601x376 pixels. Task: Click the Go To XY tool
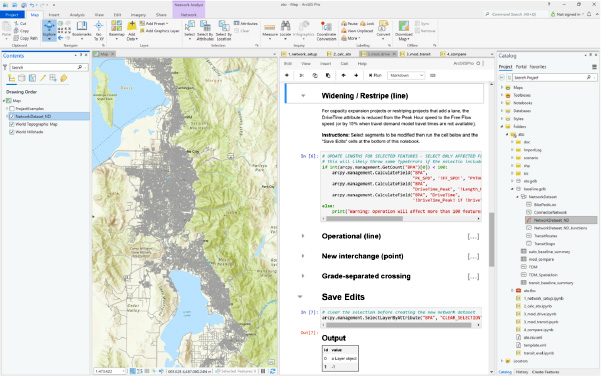(x=99, y=30)
